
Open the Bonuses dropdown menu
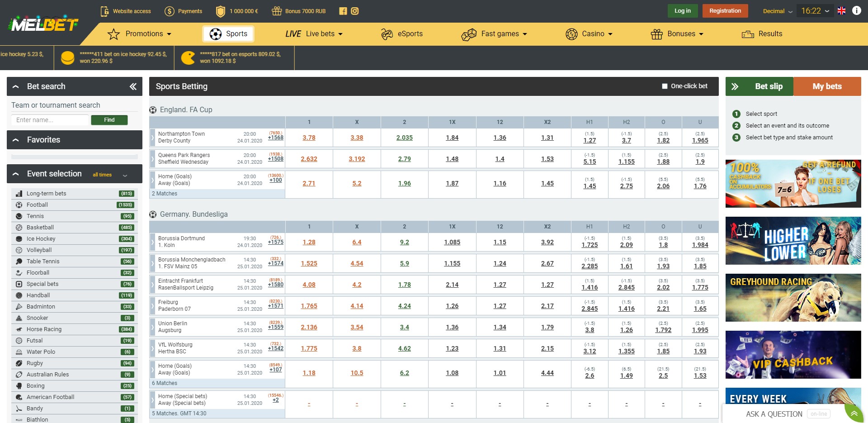(677, 34)
